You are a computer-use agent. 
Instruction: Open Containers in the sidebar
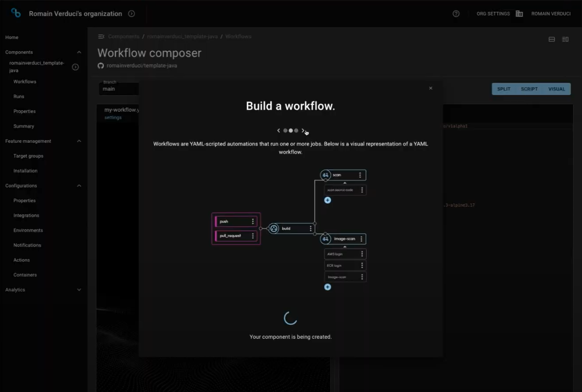[x=25, y=275]
